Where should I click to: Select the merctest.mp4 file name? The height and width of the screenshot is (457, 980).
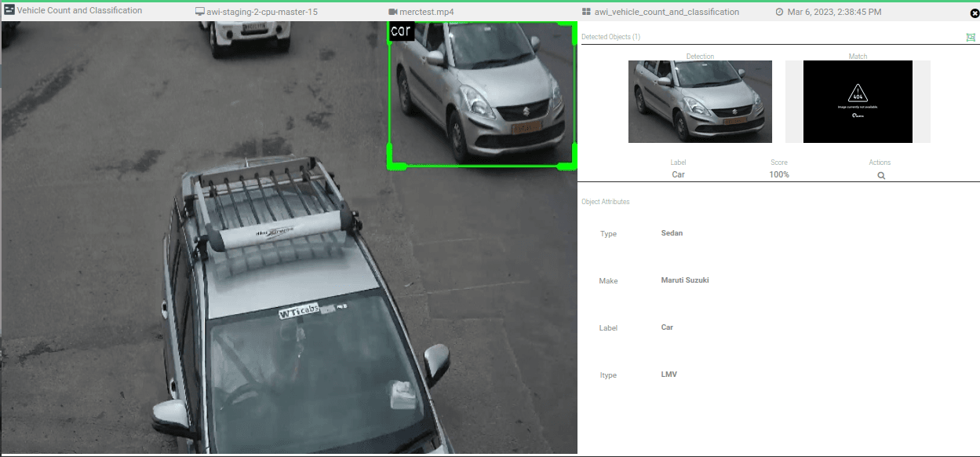[x=427, y=13]
